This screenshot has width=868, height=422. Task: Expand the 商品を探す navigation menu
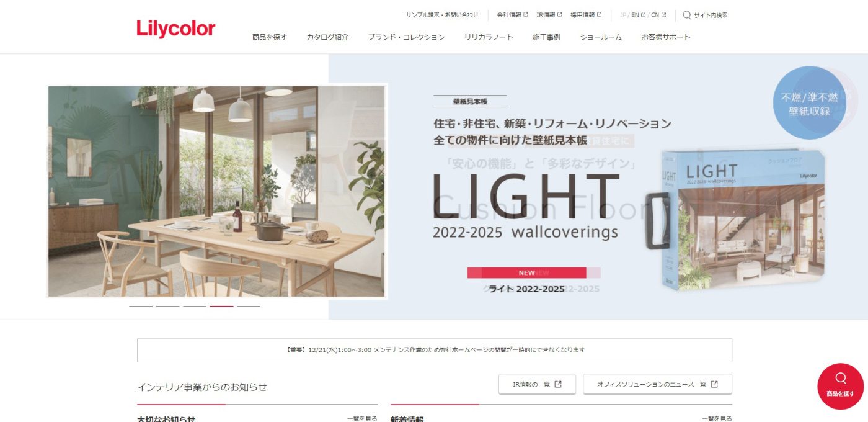pos(270,37)
